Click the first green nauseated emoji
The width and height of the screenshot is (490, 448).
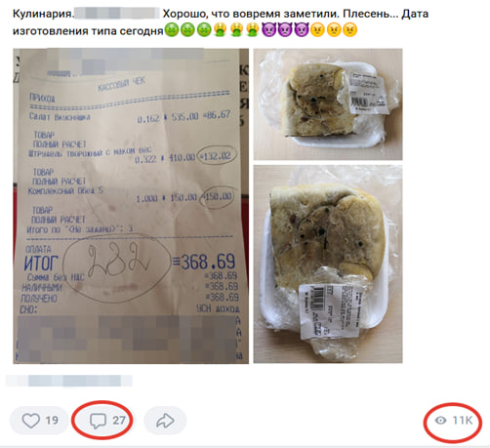(172, 30)
